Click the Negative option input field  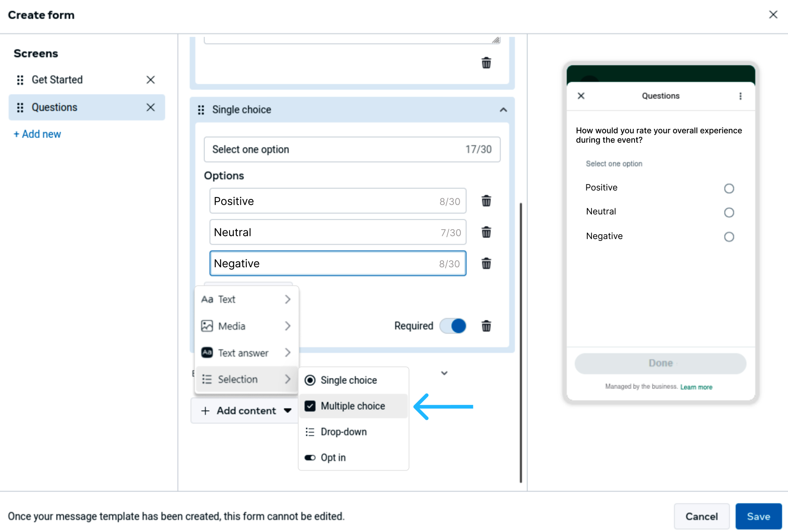click(x=338, y=263)
